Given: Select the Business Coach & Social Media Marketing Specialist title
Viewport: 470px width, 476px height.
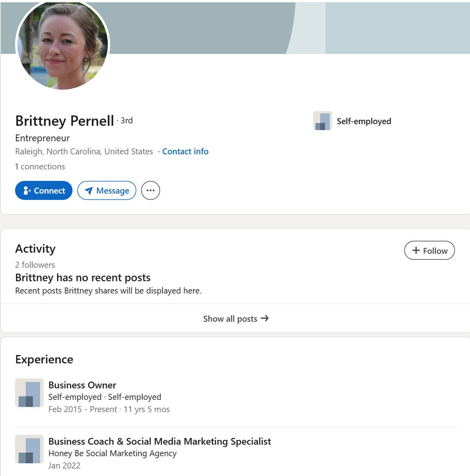Looking at the screenshot, I should [160, 441].
